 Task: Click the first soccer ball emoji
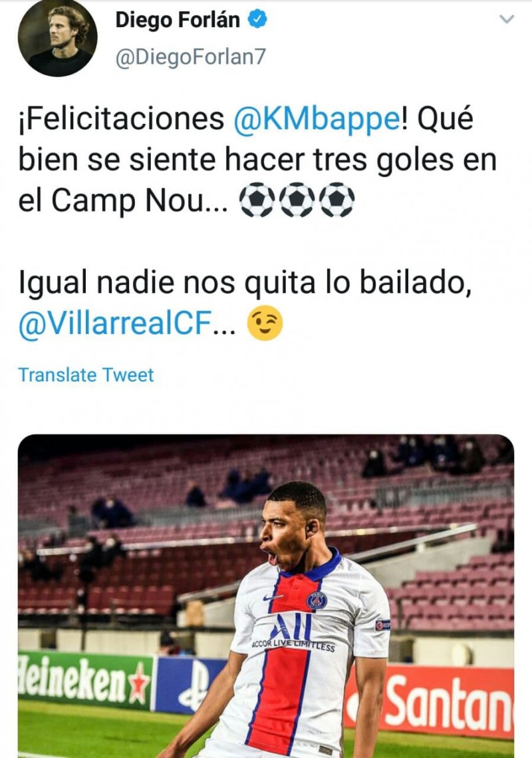pos(255,200)
